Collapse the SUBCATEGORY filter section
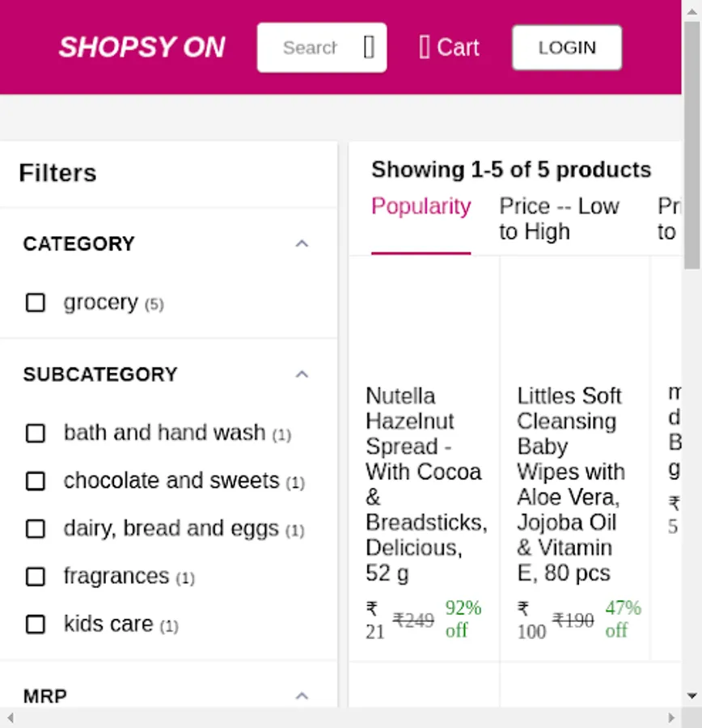Image resolution: width=702 pixels, height=728 pixels. pos(302,375)
